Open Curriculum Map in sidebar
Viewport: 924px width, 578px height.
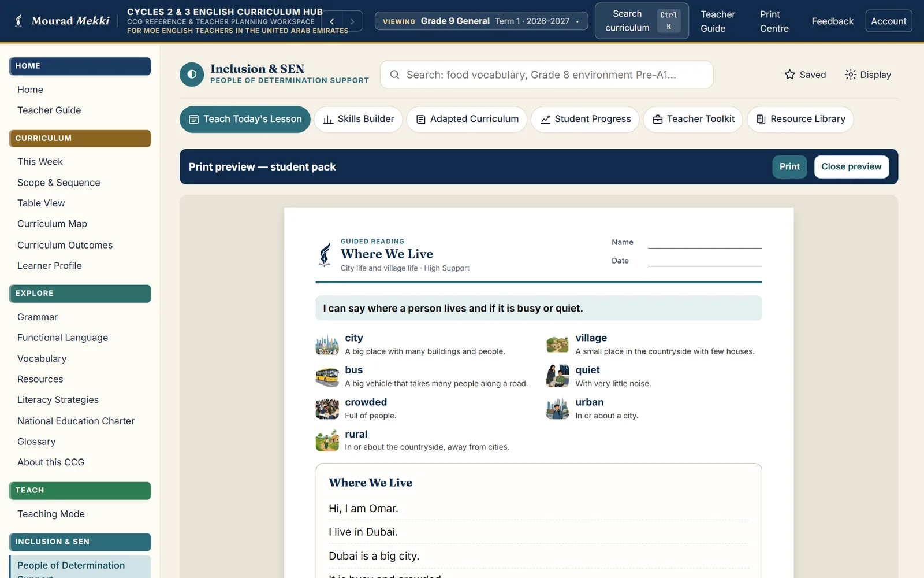pos(52,224)
